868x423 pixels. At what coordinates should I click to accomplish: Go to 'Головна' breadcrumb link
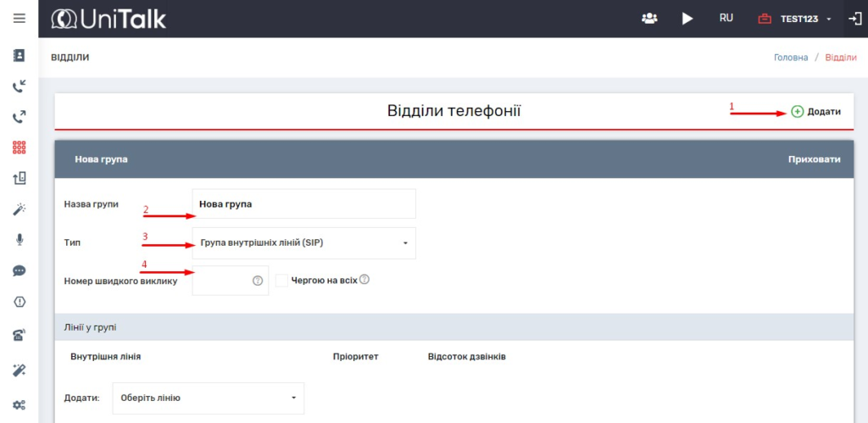pyautogui.click(x=790, y=58)
